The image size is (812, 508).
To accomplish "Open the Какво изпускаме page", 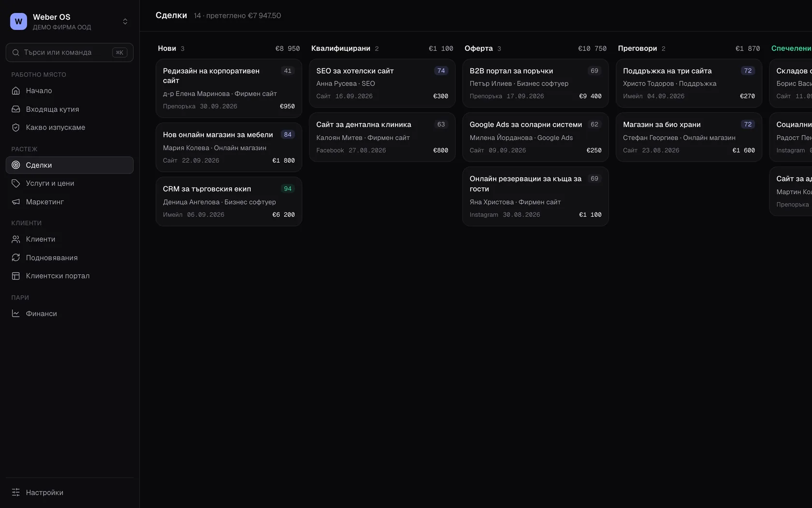I will pyautogui.click(x=70, y=128).
